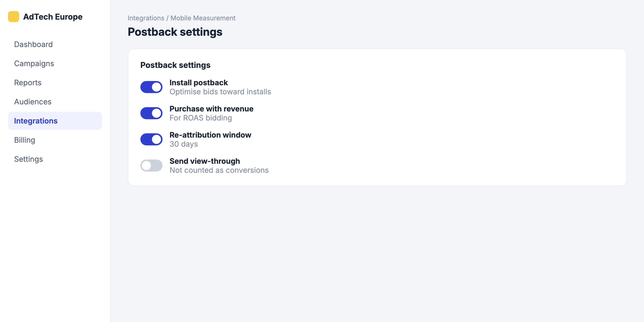Switch off Re-attribution window toggle
Screen dimensions: 644x322
click(x=151, y=139)
